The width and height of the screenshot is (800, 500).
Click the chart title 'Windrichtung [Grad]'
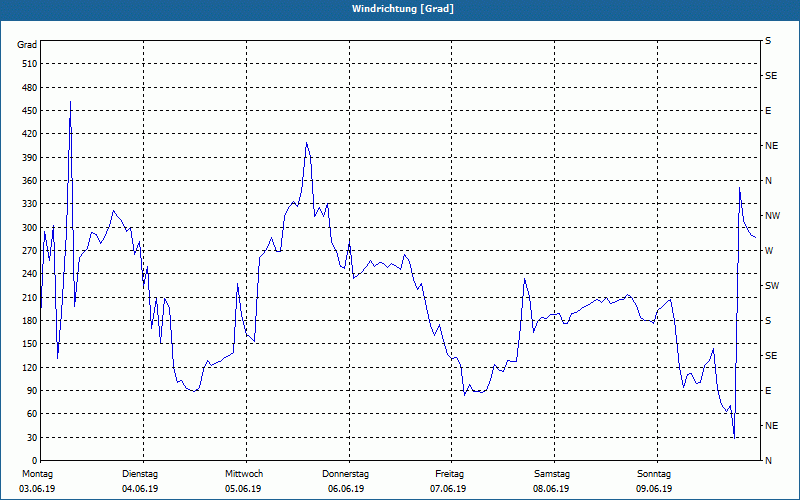pyautogui.click(x=403, y=9)
